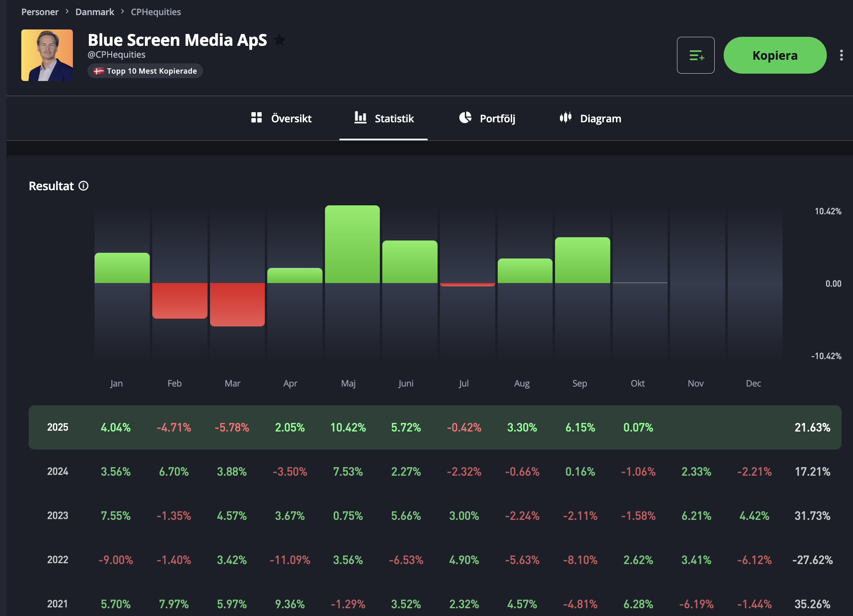Image resolution: width=853 pixels, height=616 pixels.
Task: Open the Personer breadcrumb link
Action: (x=40, y=12)
